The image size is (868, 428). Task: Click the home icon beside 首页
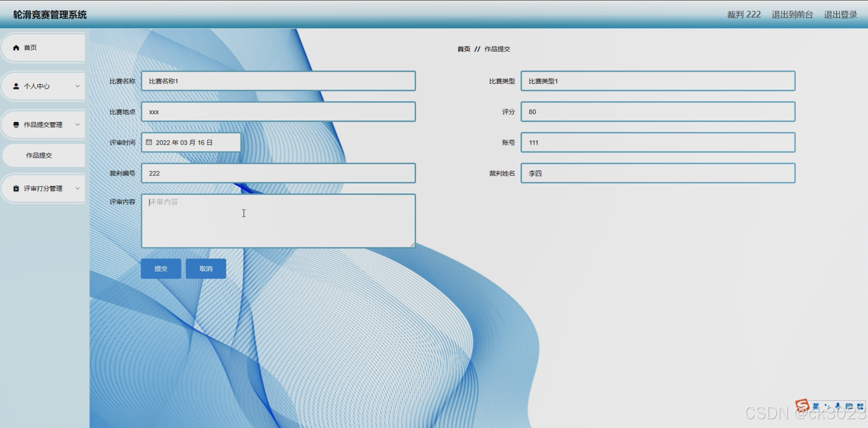[16, 48]
